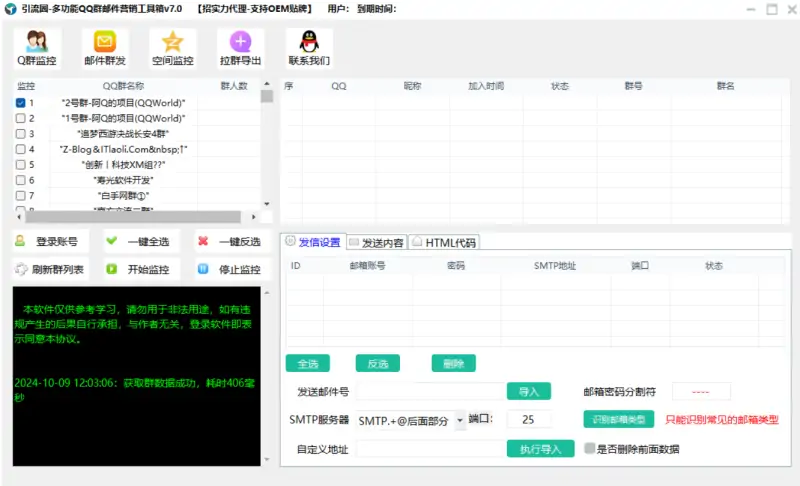The width and height of the screenshot is (800, 486).
Task: Click the green 导入 button
Action: click(529, 391)
